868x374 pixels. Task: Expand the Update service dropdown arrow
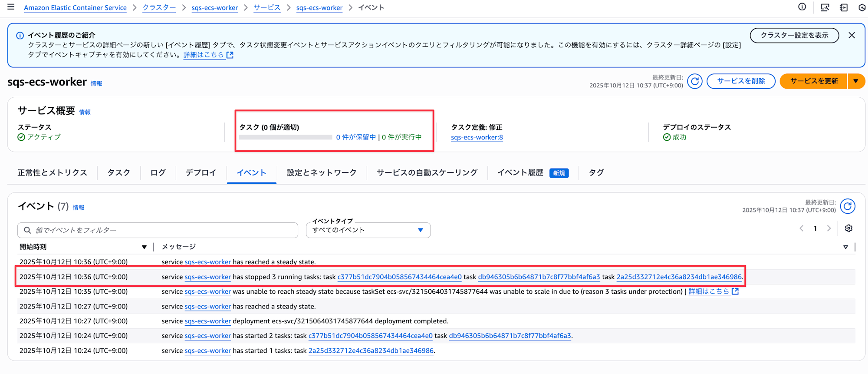pyautogui.click(x=856, y=81)
